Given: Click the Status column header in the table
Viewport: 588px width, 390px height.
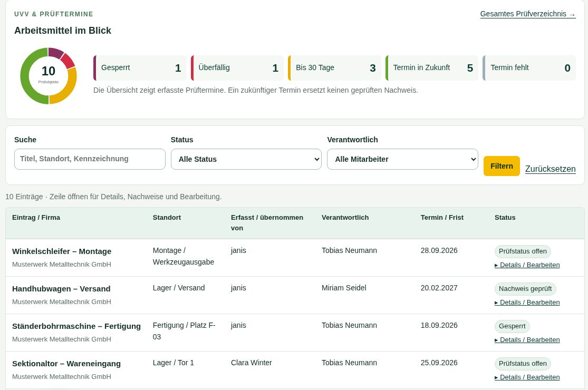Looking at the screenshot, I should 505,218.
